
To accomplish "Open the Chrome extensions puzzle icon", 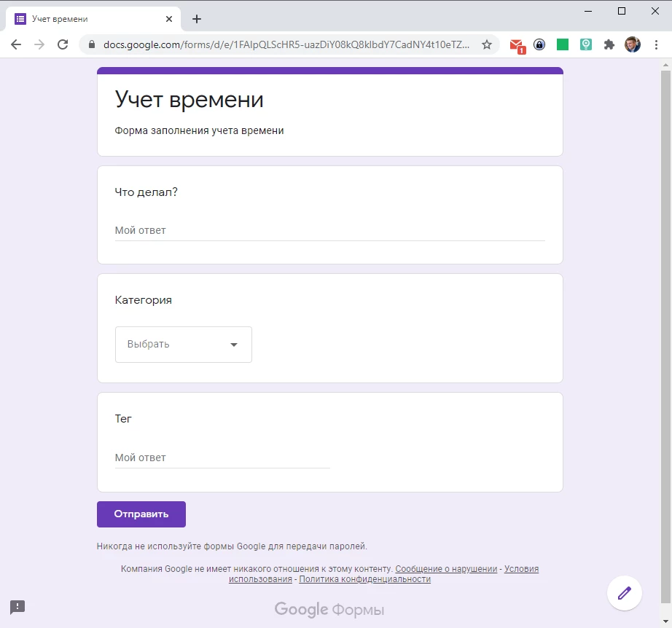I will click(609, 44).
